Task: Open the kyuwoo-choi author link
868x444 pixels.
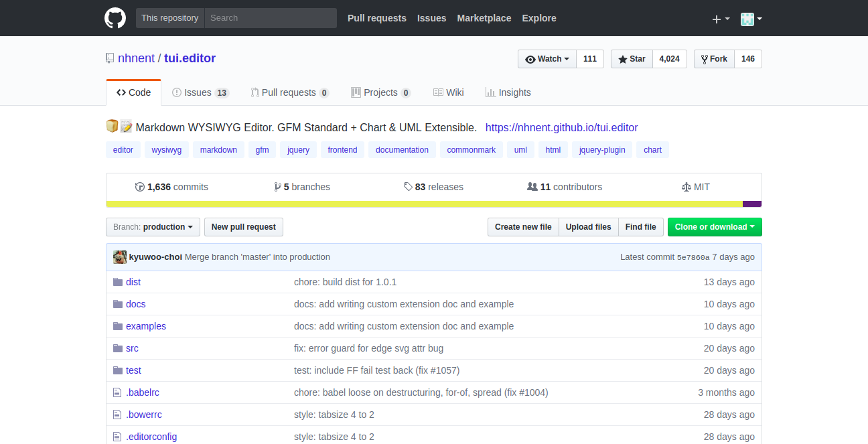Action: point(155,257)
